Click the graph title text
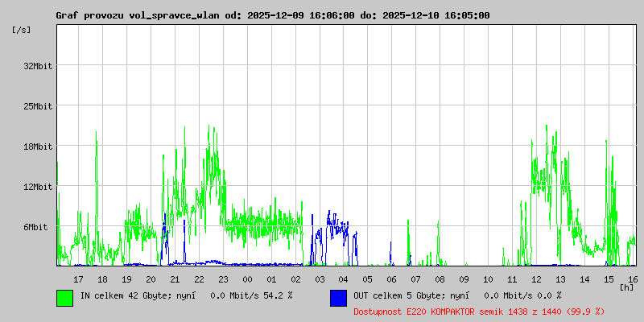This screenshot has height=322, width=644. coord(273,15)
